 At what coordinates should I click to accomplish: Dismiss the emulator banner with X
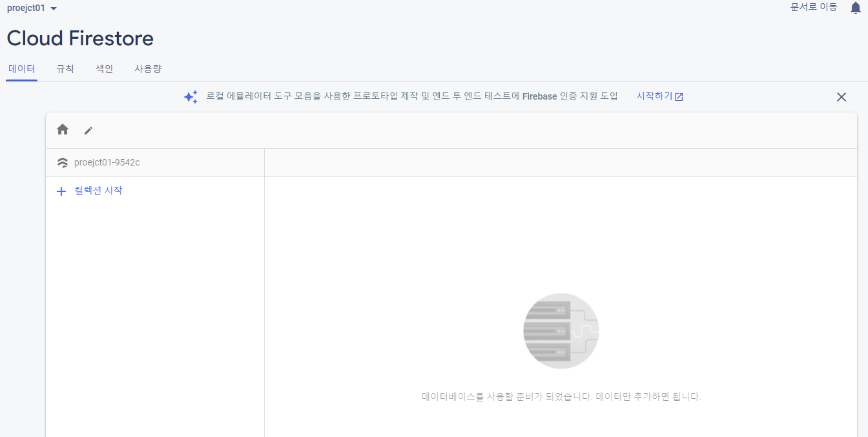[842, 97]
